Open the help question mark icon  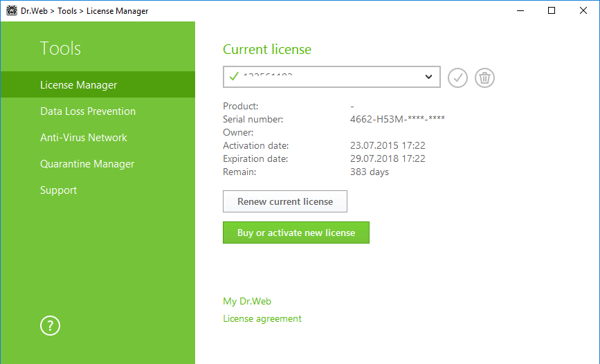pyautogui.click(x=50, y=326)
